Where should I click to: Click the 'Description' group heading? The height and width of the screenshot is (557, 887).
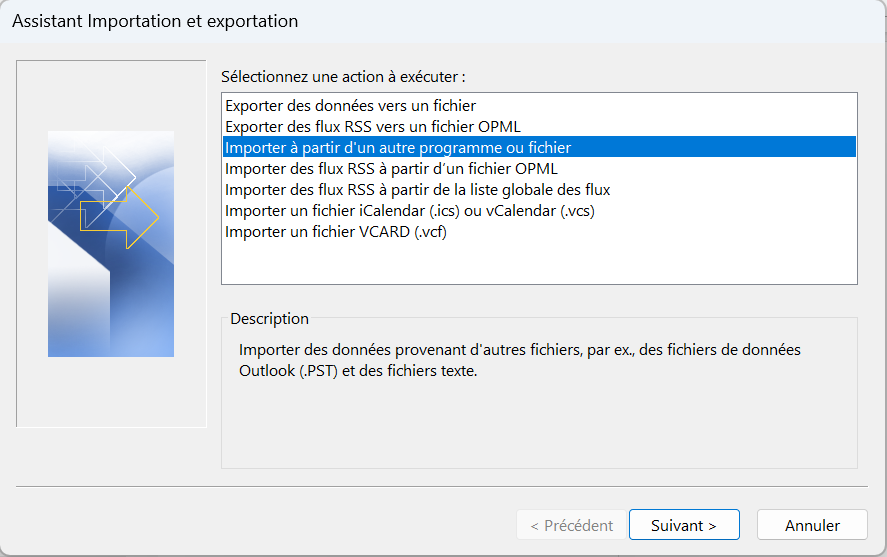[x=269, y=319]
